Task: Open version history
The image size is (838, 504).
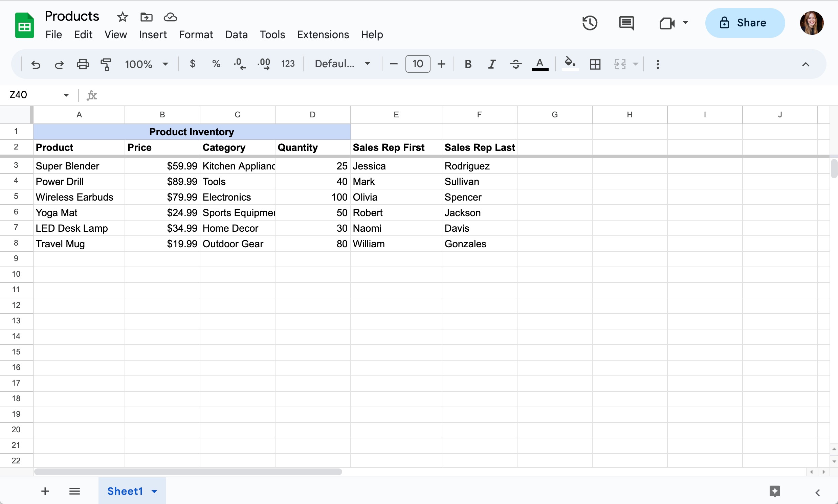Action: click(590, 23)
